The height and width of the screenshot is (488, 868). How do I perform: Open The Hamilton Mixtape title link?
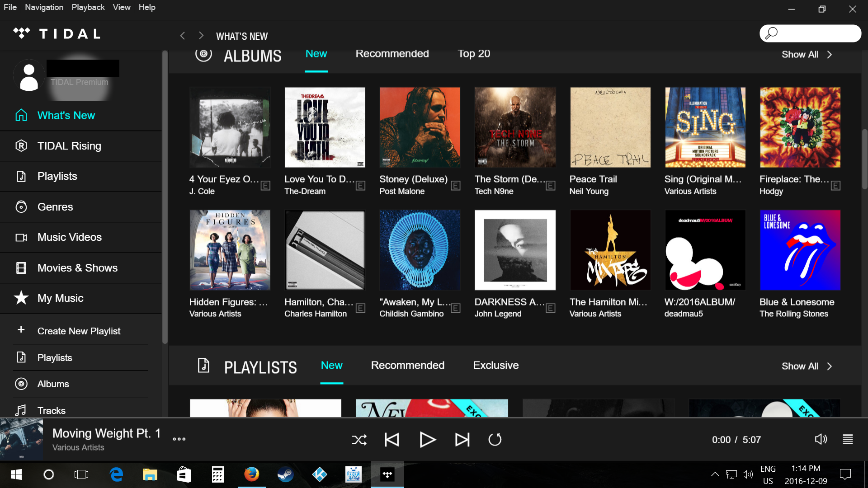click(x=608, y=302)
